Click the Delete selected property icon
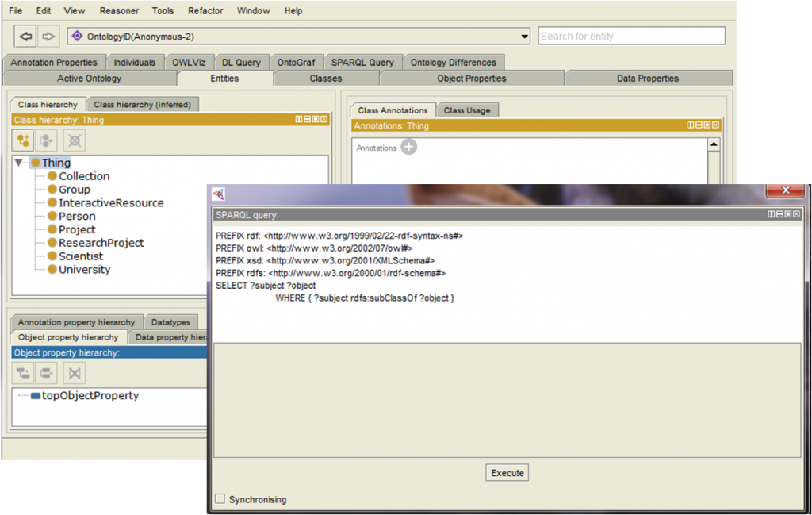The image size is (812, 515). tap(74, 373)
